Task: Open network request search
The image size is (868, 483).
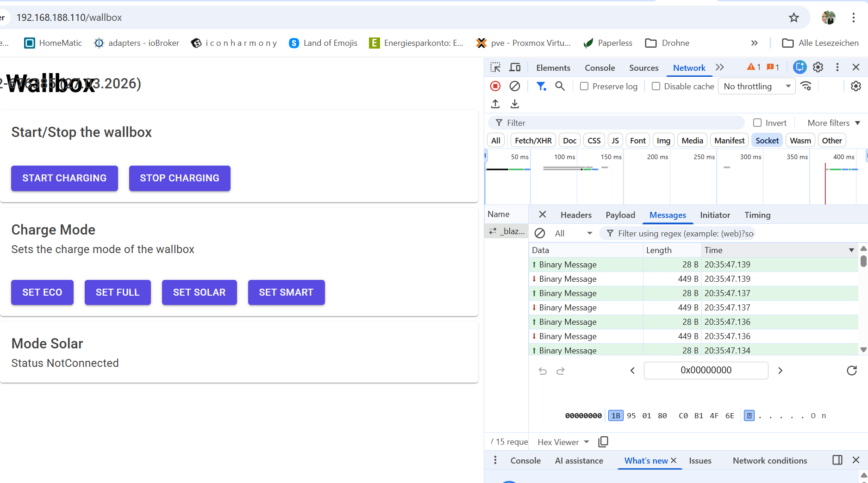Action: pyautogui.click(x=560, y=86)
